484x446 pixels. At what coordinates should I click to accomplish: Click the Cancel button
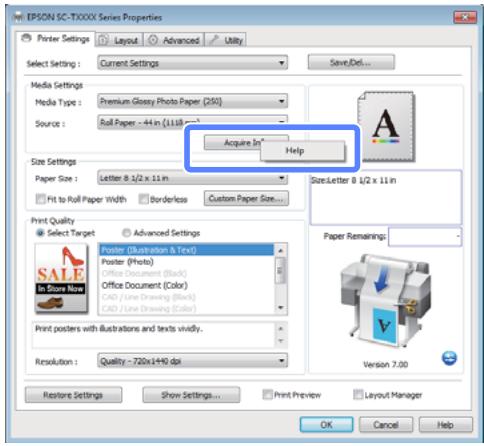click(x=386, y=425)
